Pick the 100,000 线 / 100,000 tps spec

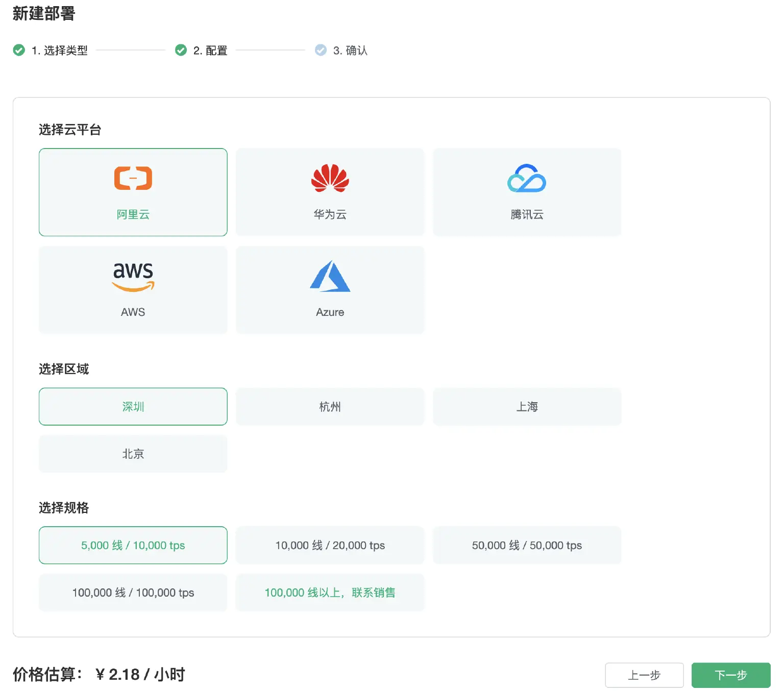133,593
